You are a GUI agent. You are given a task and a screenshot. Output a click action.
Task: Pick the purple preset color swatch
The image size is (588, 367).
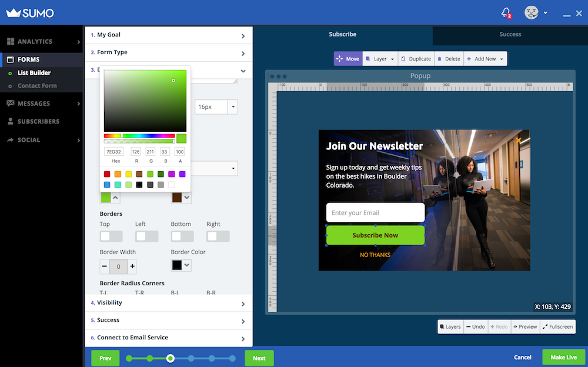tap(182, 174)
